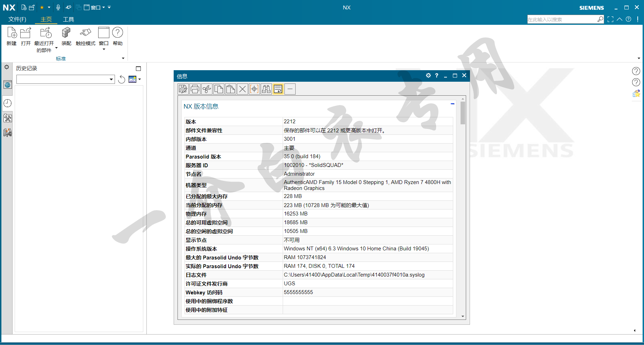Open the Window (窗口) dropdown in the title bar
Viewport: 644px width, 345px height.
[x=94, y=7]
